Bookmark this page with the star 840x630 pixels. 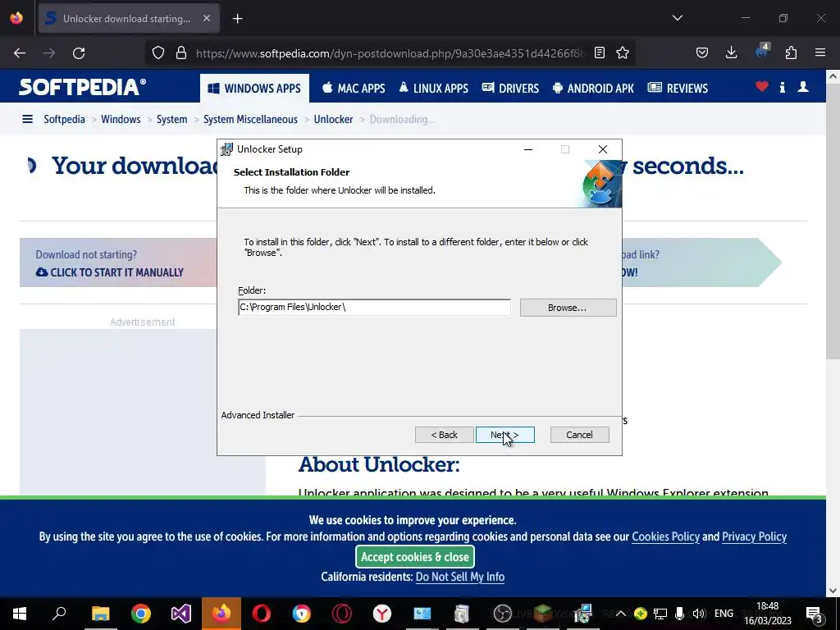pyautogui.click(x=623, y=53)
